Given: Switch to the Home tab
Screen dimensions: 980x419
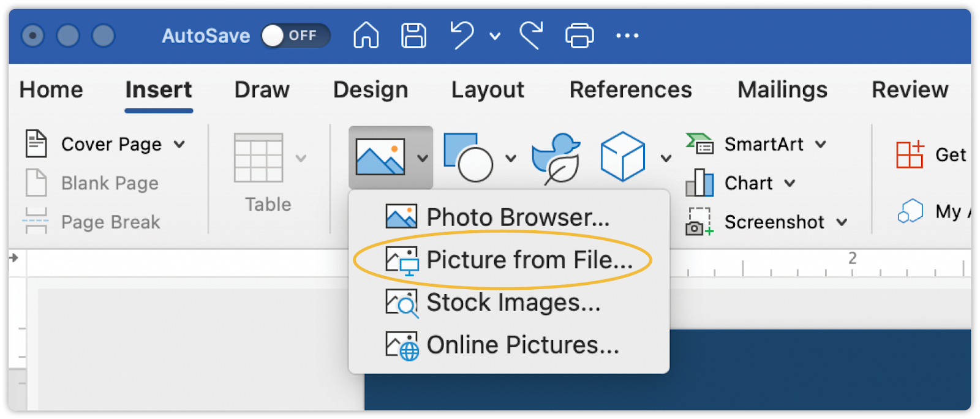Looking at the screenshot, I should (51, 90).
